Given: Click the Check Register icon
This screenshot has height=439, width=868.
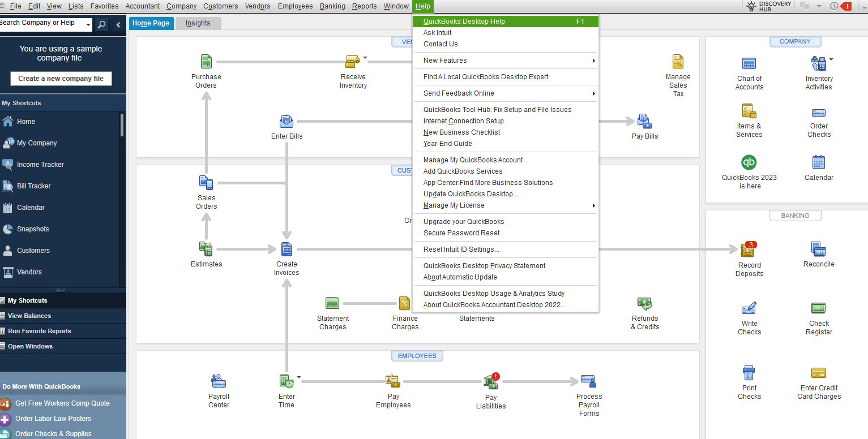Looking at the screenshot, I should pyautogui.click(x=819, y=308).
